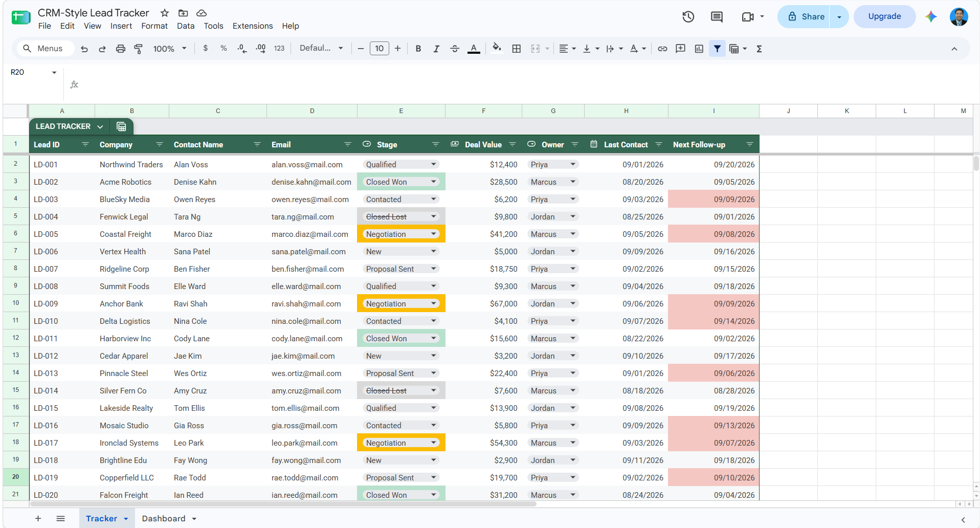Search the Menus box
The height and width of the screenshot is (528, 980).
coord(45,48)
